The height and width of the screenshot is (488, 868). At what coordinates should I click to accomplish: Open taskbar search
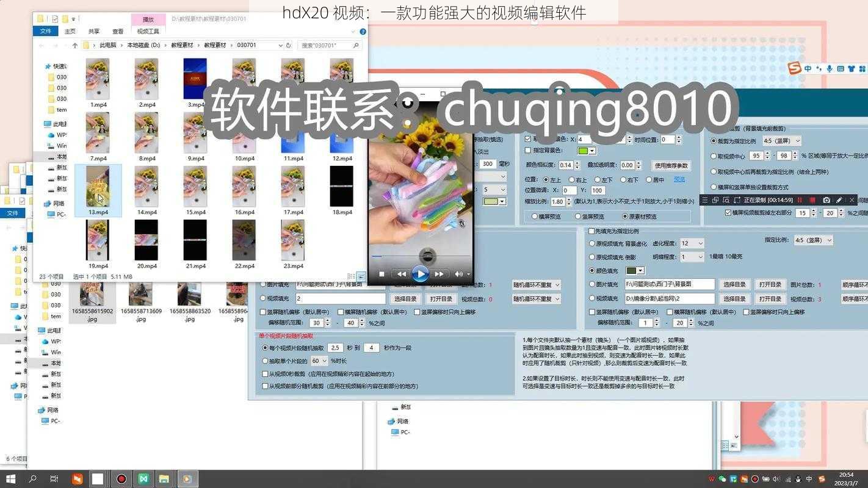(33, 479)
